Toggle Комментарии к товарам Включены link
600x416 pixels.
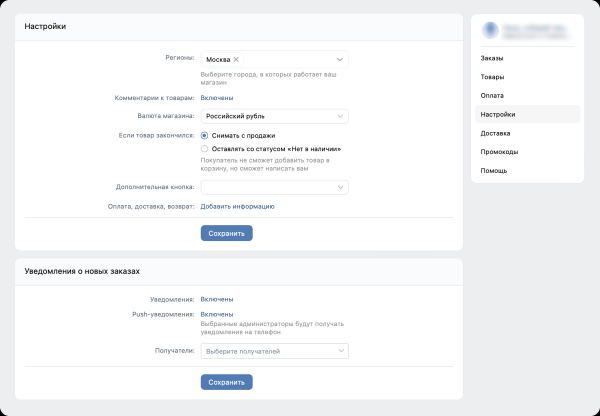217,97
